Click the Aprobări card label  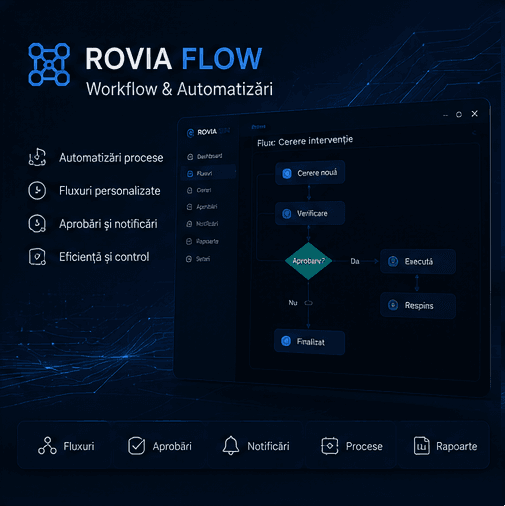[172, 446]
